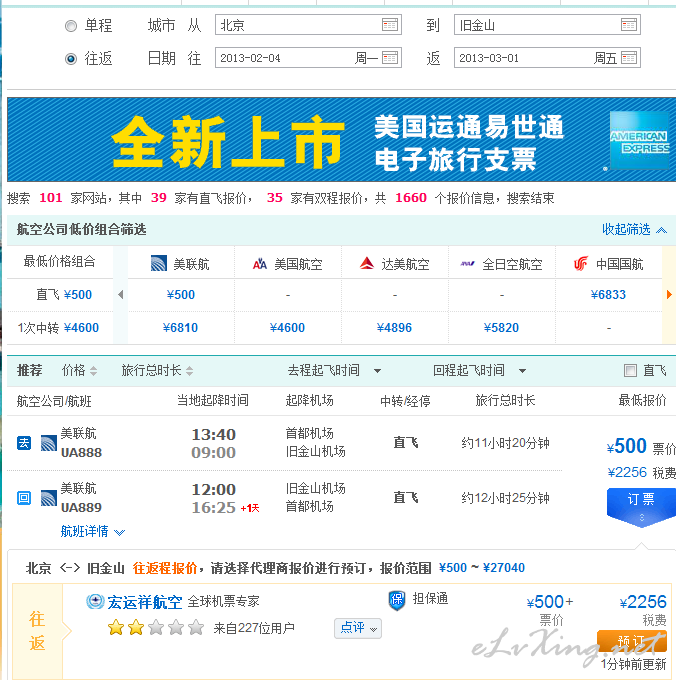Open calendar icon for departure date 2013-02-04
Viewport: 676px width, 680px height.
pyautogui.click(x=390, y=58)
